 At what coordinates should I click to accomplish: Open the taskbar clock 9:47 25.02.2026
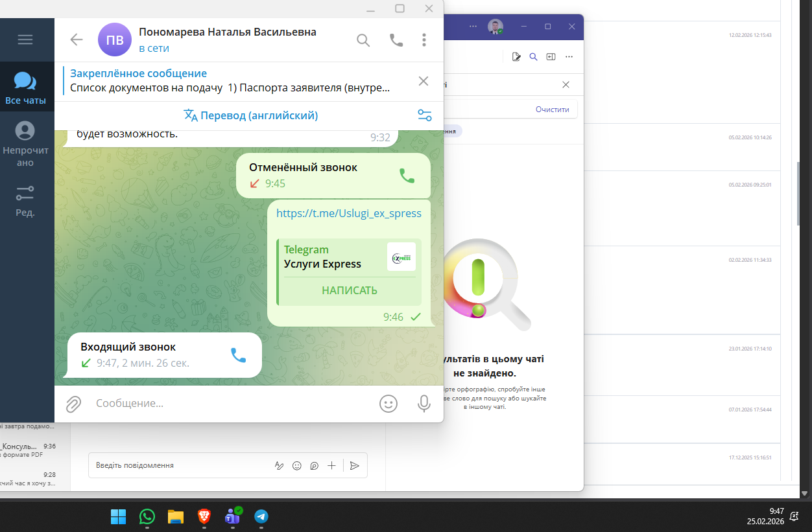(765, 516)
